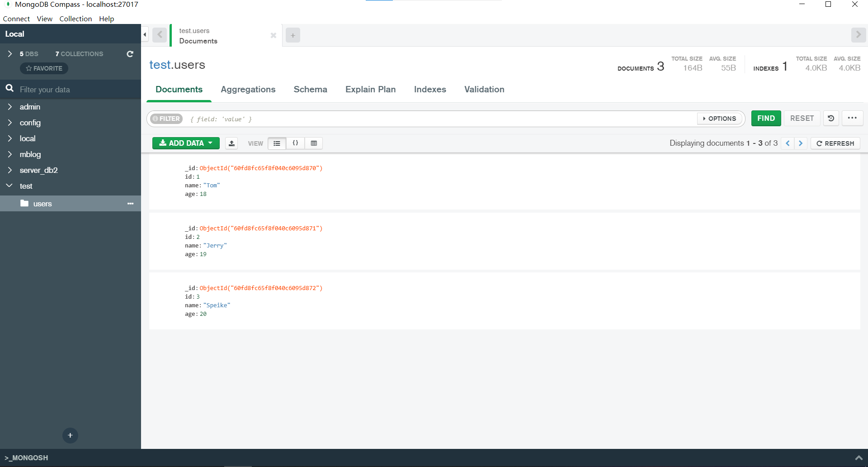This screenshot has width=868, height=467.
Task: Go to the previous tab using back arrow
Action: [160, 35]
